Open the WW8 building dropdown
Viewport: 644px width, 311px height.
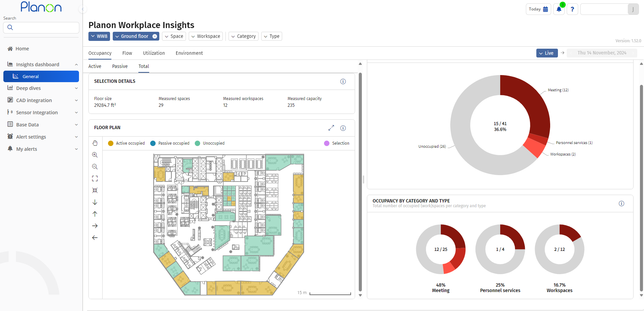(99, 36)
